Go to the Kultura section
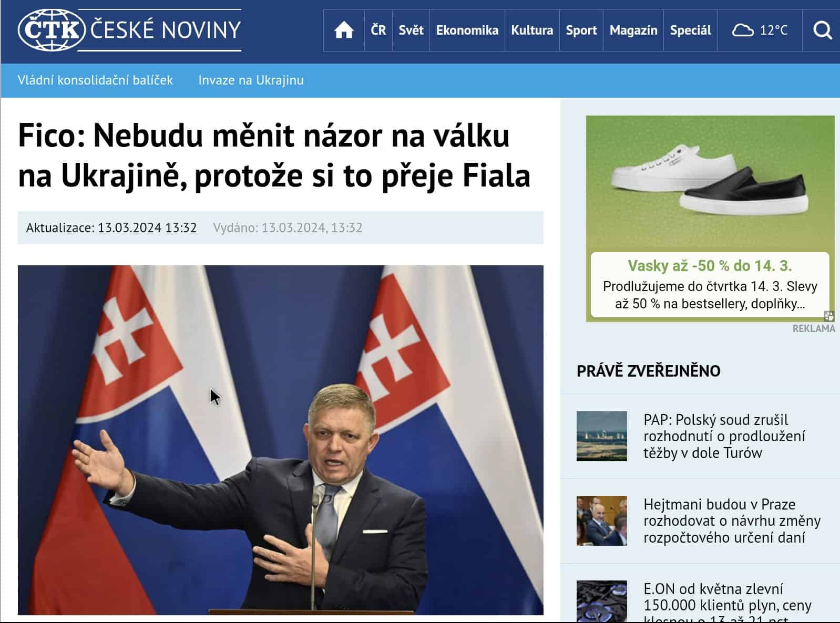The height and width of the screenshot is (623, 840). pos(532,30)
